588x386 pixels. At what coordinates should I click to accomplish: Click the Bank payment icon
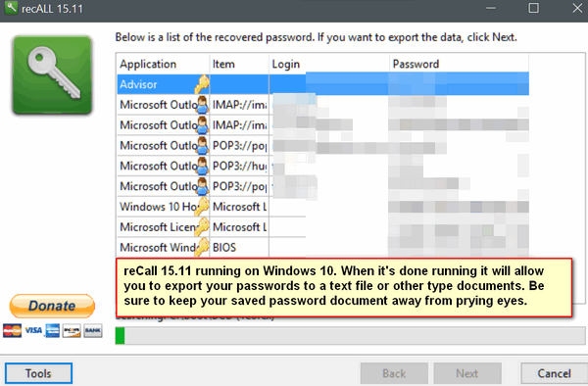point(93,330)
